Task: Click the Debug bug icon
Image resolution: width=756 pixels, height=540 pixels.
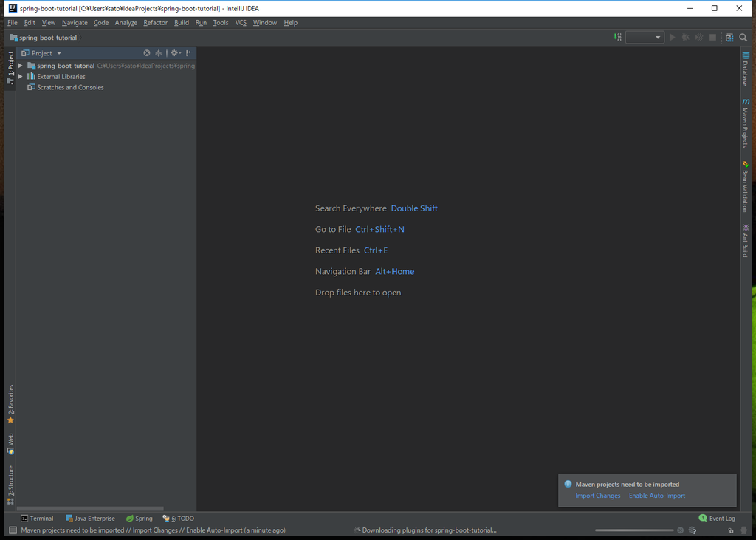Action: click(x=685, y=37)
